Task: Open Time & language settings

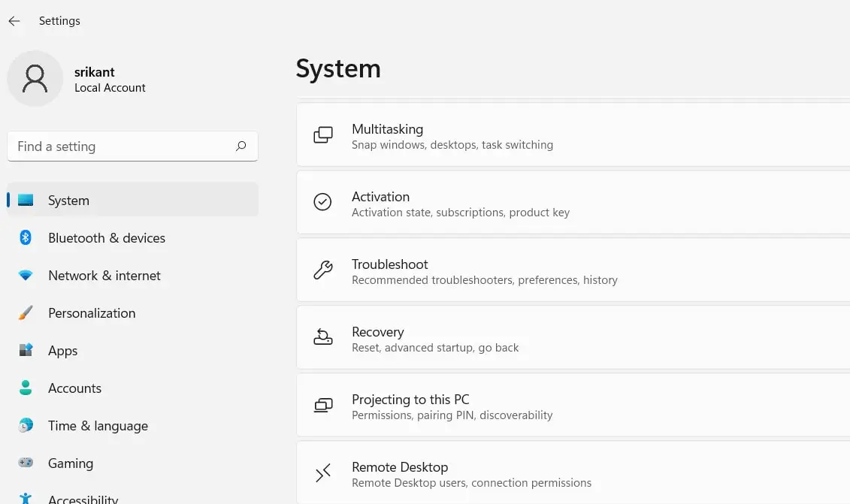Action: [x=98, y=426]
